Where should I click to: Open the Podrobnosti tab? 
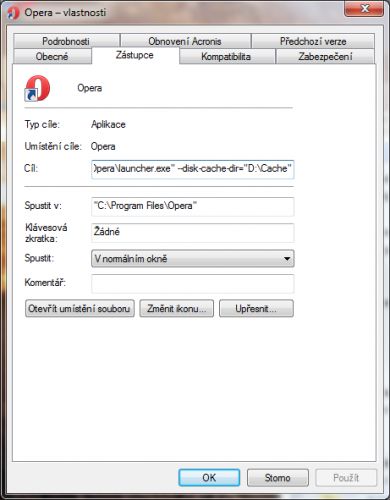[x=66, y=41]
